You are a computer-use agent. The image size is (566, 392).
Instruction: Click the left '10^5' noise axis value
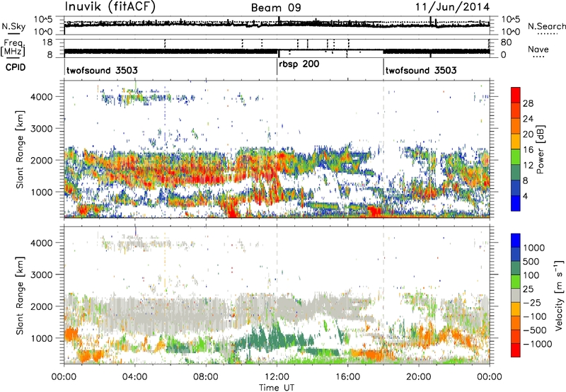tap(43, 19)
